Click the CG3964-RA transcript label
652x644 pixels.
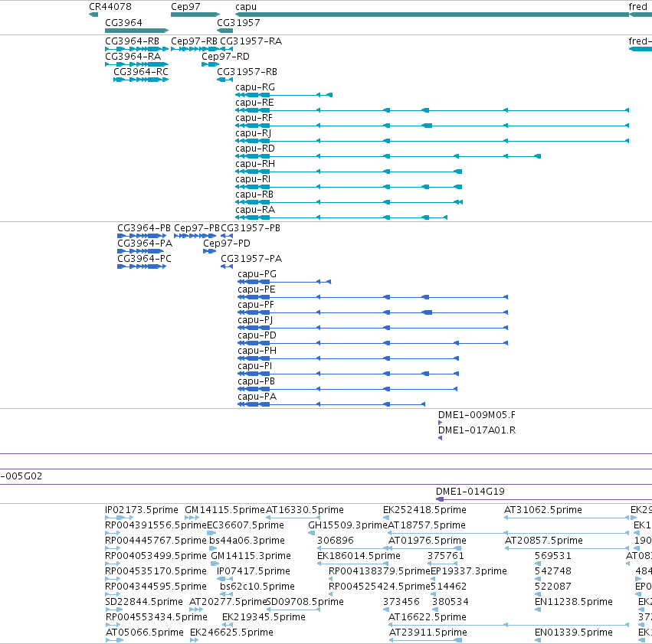[x=133, y=57]
